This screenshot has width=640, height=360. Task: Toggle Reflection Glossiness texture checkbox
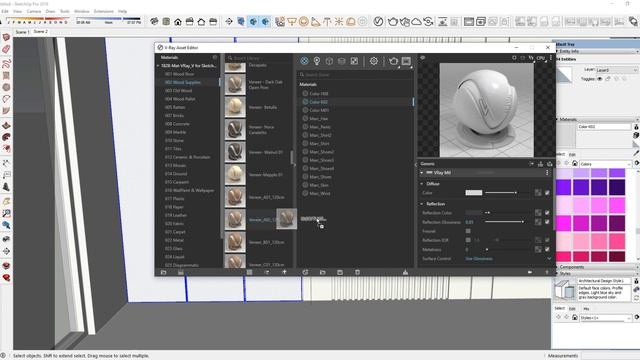click(x=547, y=222)
